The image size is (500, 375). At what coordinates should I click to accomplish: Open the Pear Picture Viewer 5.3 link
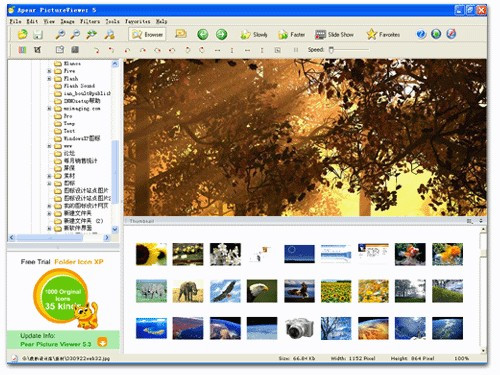(56, 344)
